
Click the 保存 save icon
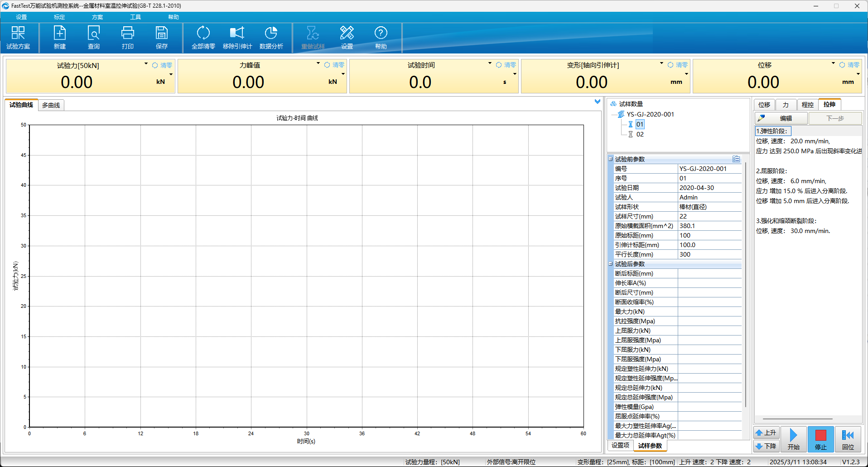pos(162,37)
